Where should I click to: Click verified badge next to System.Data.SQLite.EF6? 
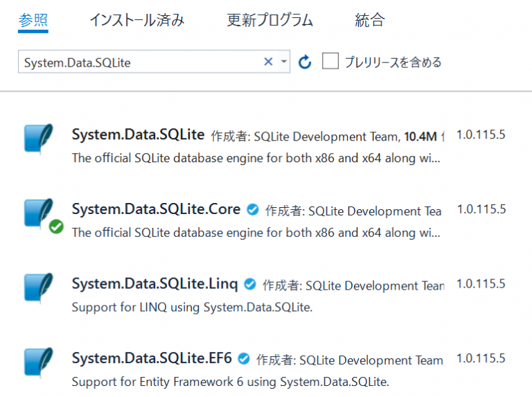(244, 359)
